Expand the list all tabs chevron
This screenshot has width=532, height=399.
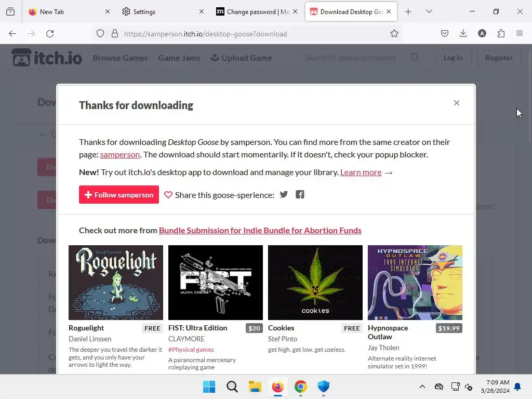(429, 11)
